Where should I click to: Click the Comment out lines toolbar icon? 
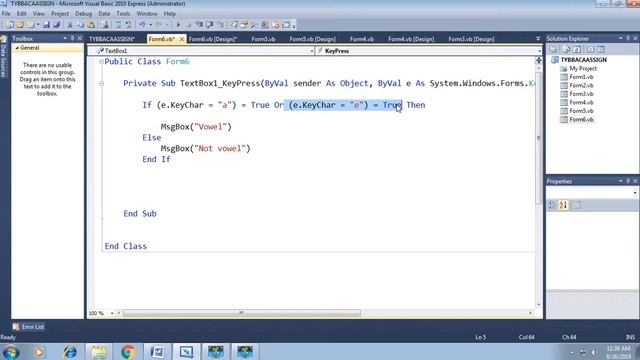click(x=118, y=25)
